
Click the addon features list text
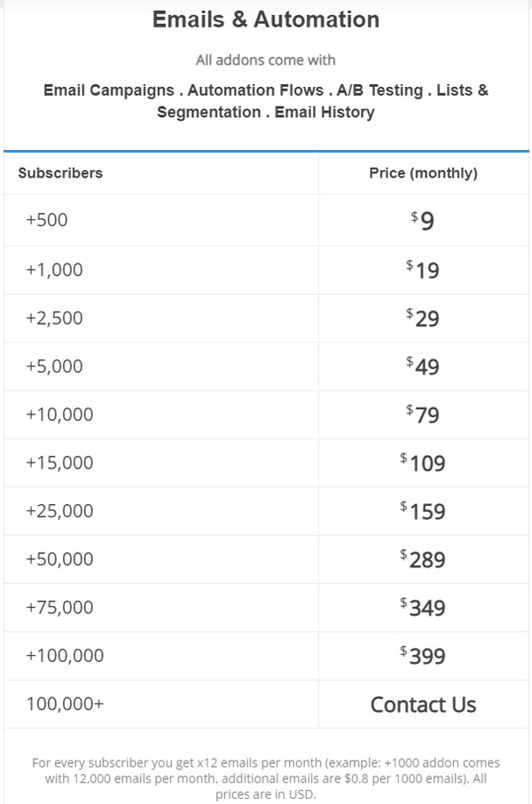click(266, 101)
